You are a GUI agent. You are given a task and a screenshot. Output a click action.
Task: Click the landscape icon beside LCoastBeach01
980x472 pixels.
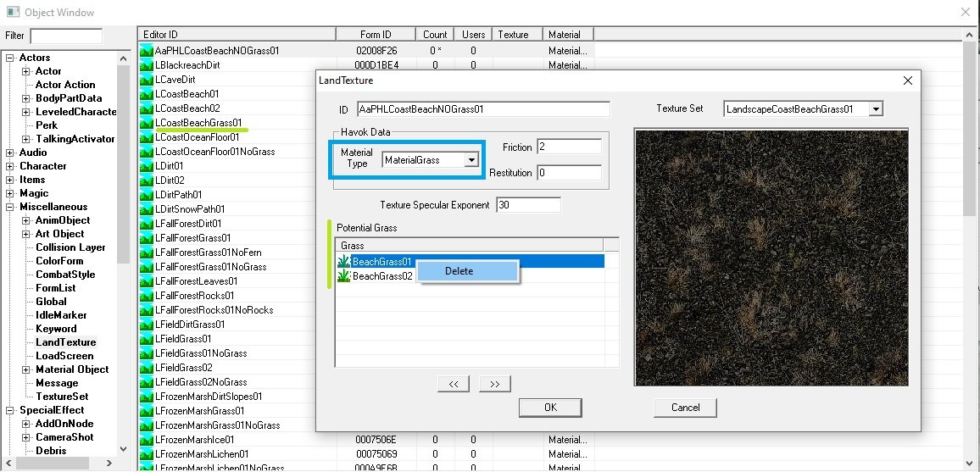[x=147, y=94]
